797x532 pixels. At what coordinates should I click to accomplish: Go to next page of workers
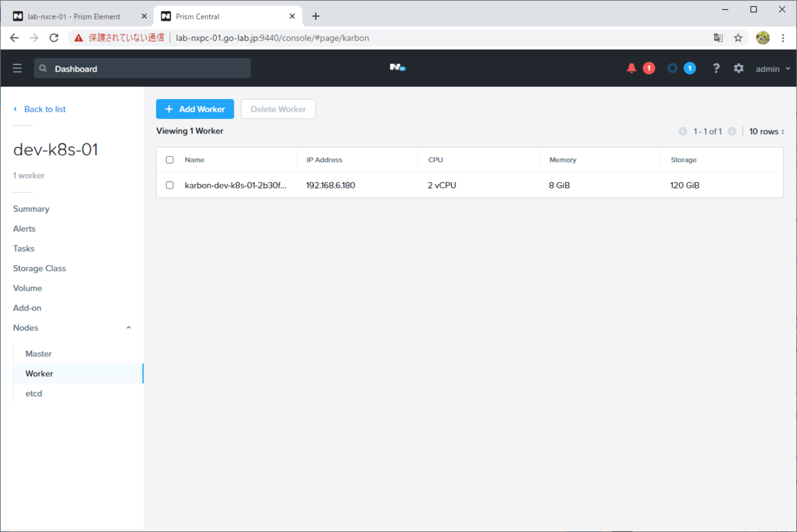(x=732, y=132)
